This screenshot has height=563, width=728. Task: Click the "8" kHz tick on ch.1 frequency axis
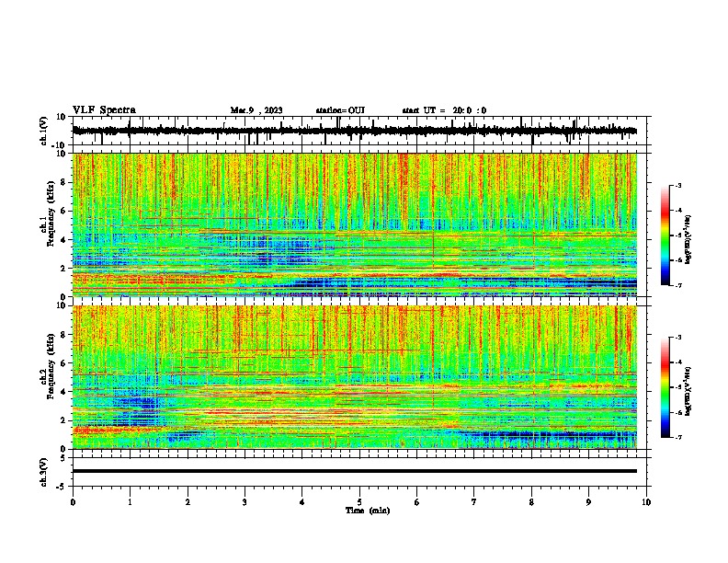click(x=63, y=182)
